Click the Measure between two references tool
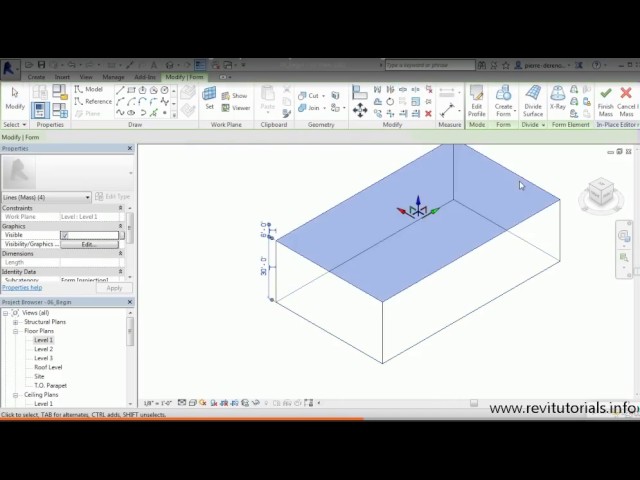This screenshot has height=480, width=640. point(448,110)
